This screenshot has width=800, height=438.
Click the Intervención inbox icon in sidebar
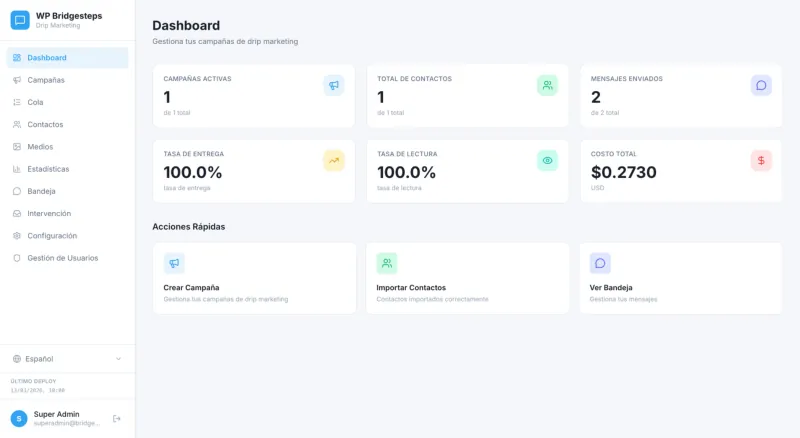tap(17, 213)
